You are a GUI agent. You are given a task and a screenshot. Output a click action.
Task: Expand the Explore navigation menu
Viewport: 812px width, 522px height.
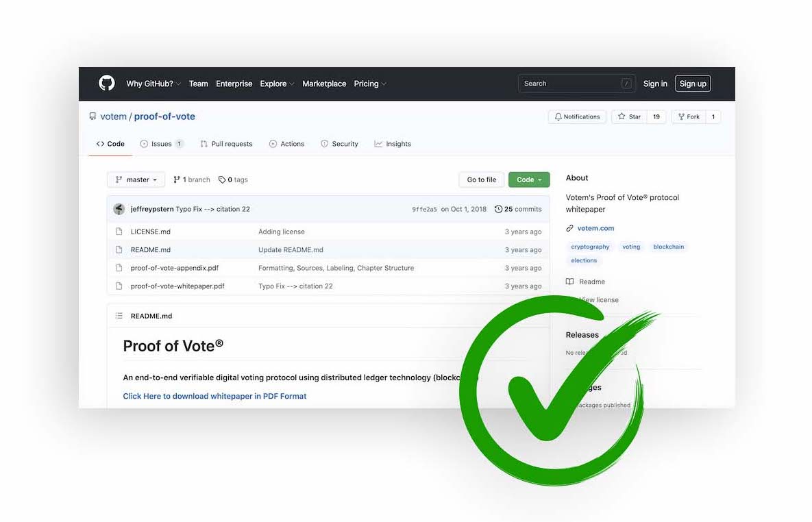[x=277, y=84]
